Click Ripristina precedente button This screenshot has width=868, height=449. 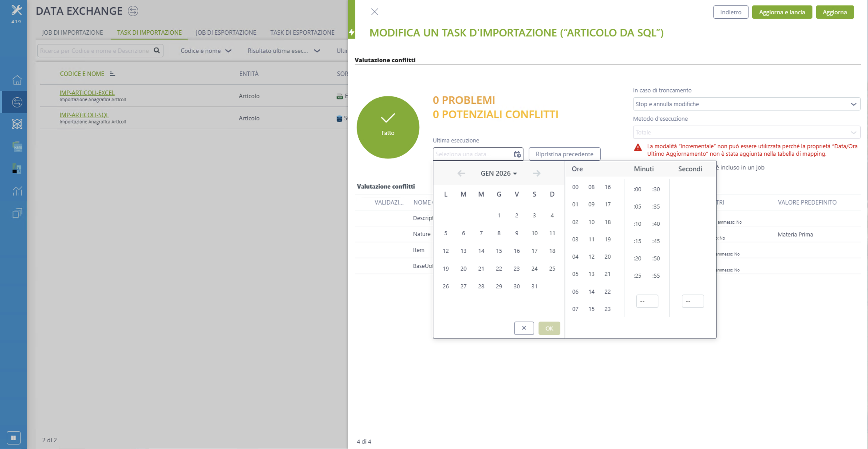(x=564, y=154)
